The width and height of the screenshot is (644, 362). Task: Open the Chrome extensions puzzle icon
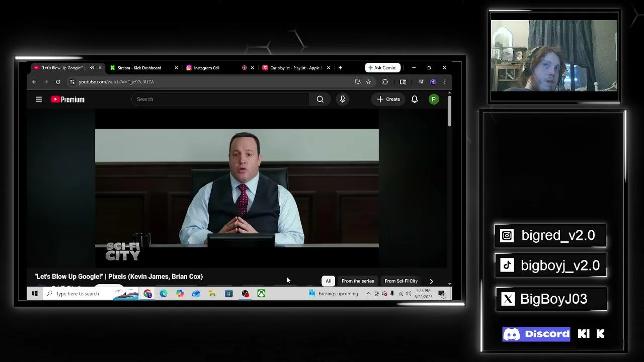pyautogui.click(x=385, y=81)
